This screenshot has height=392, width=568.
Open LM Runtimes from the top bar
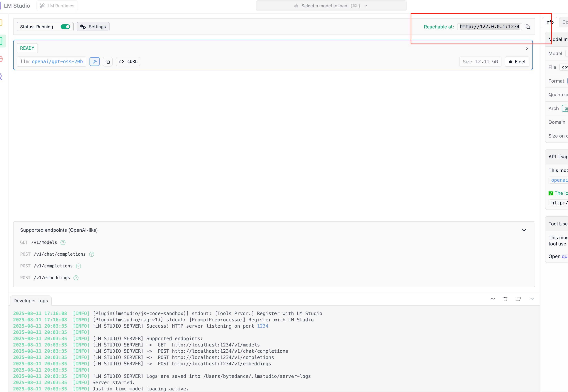pos(57,6)
